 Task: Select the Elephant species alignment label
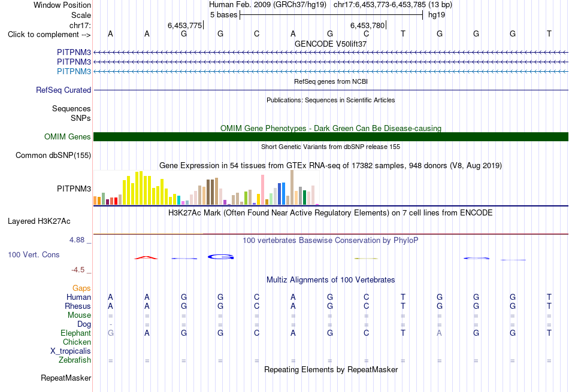(76, 333)
